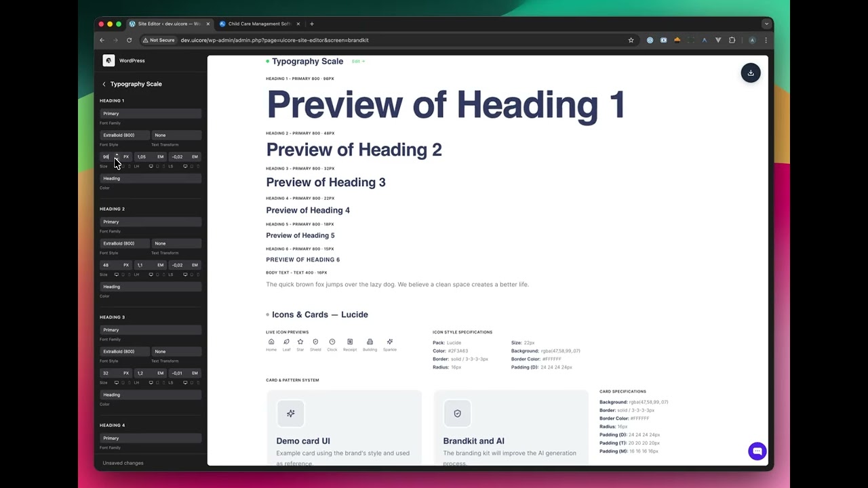This screenshot has width=868, height=488.
Task: Bookmark this page with the star
Action: point(631,40)
